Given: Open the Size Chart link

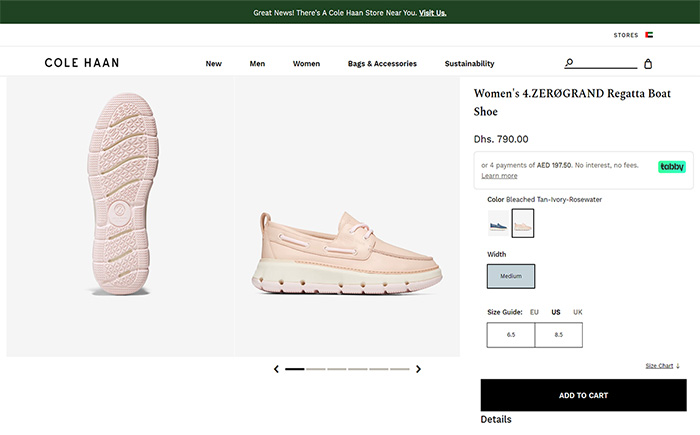Looking at the screenshot, I should [x=659, y=366].
